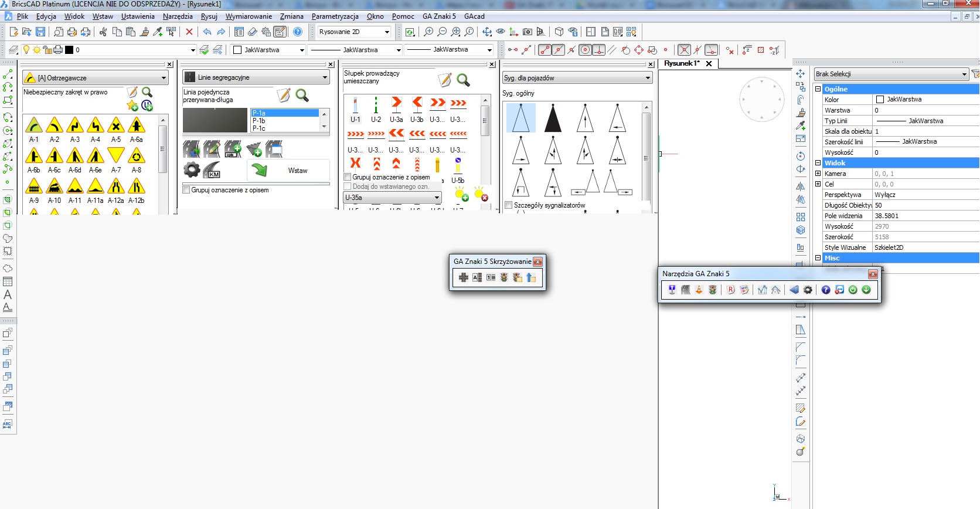This screenshot has height=509, width=980.
Task: Click the Zoom In magnifier icon
Action: (x=428, y=32)
